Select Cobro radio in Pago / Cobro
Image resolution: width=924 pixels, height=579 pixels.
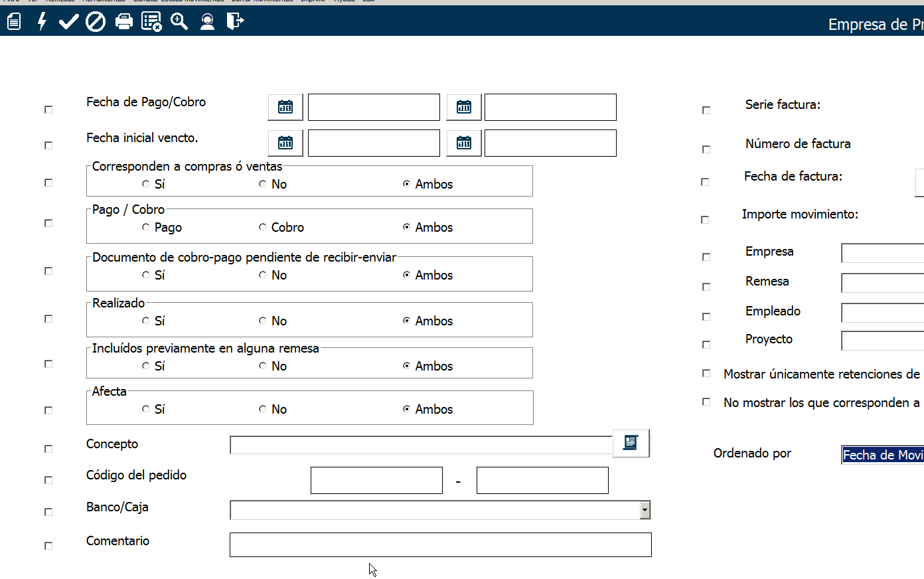(x=263, y=227)
